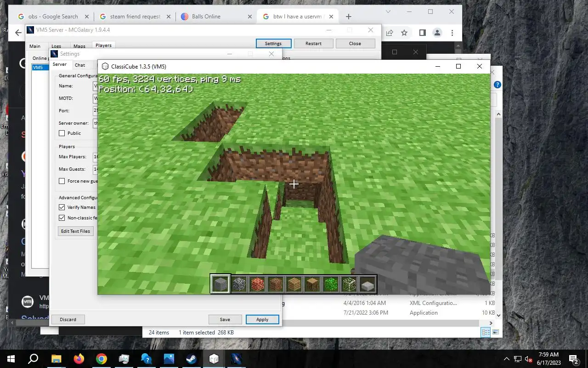Viewport: 588px width, 368px height.
Task: Click the MCGalaxy icon in the Settings title bar
Action: (54, 54)
